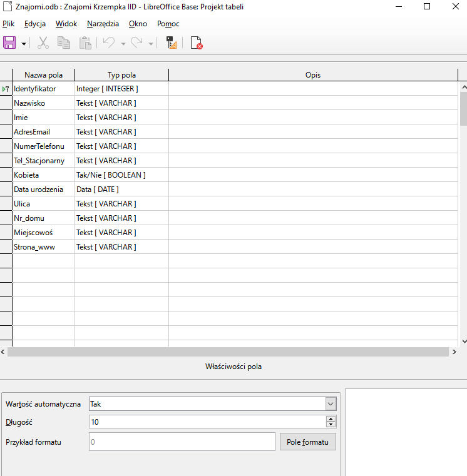Click the Redo arrow icon
467x476 pixels.
[x=136, y=43]
